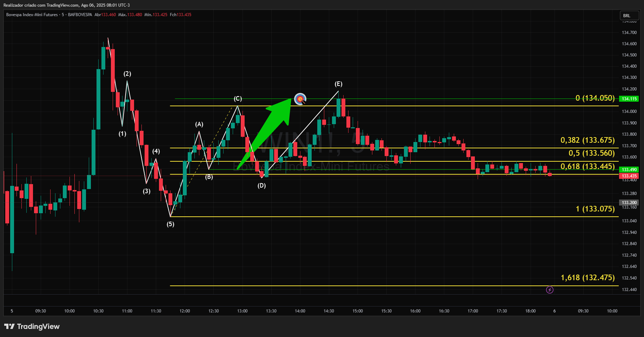Select the Fibonacci label 0,382 (133.675)
The width and height of the screenshot is (644, 337).
pos(587,140)
